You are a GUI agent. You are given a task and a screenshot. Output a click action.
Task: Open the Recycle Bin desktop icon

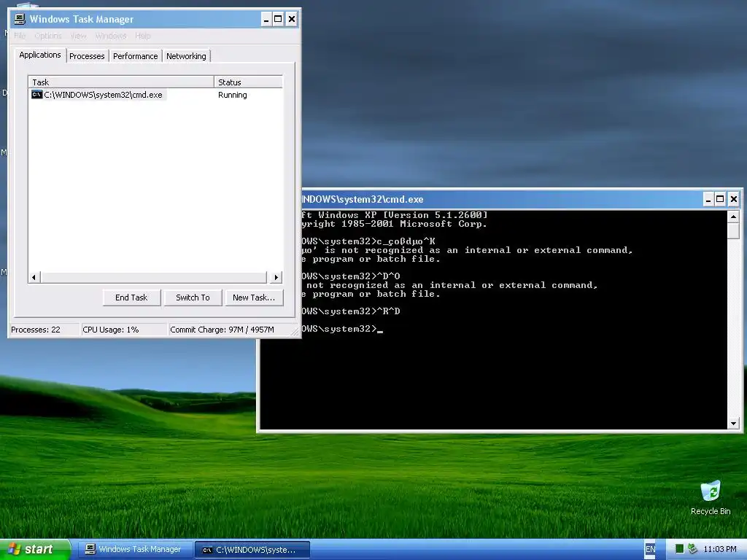(x=711, y=498)
